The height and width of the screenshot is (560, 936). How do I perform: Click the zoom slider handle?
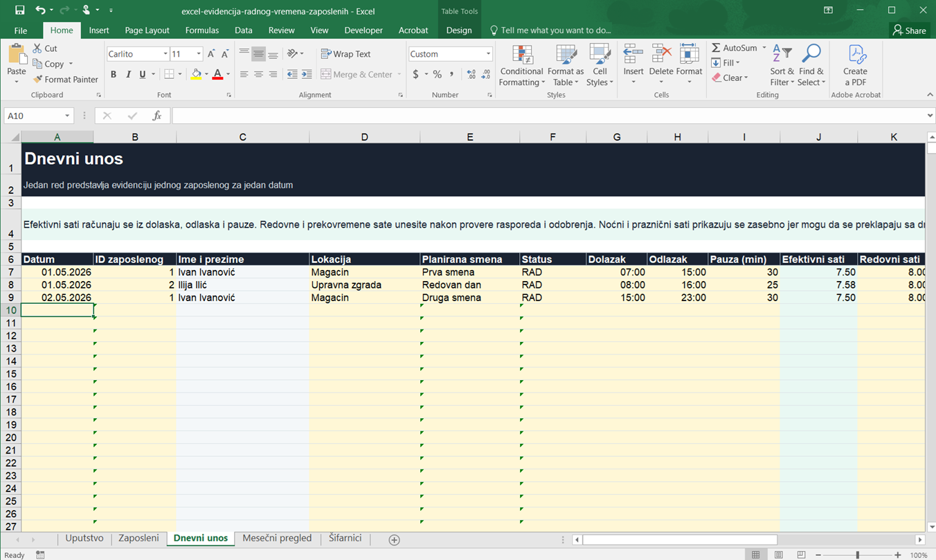tap(857, 555)
